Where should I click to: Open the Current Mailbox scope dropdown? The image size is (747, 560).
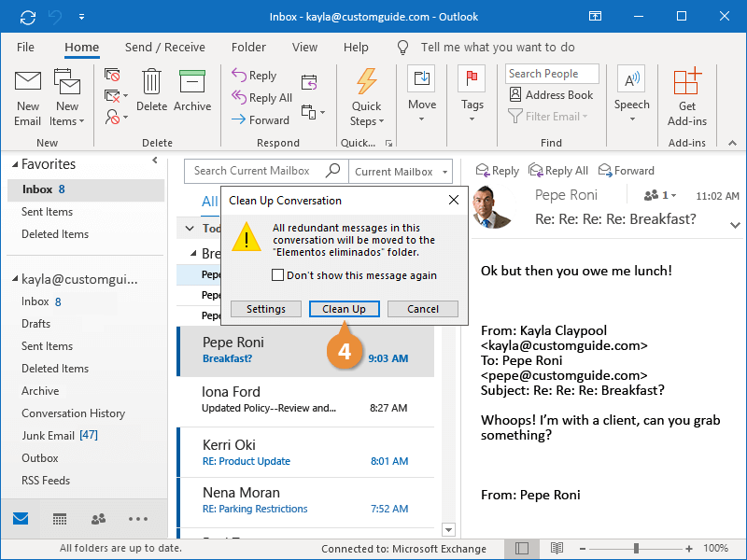point(401,172)
